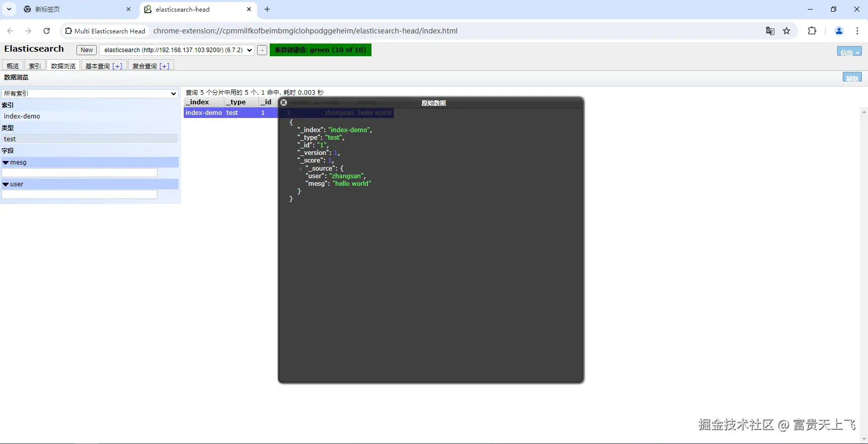
Task: Reload the page with browser refresh icon
Action: 47,31
